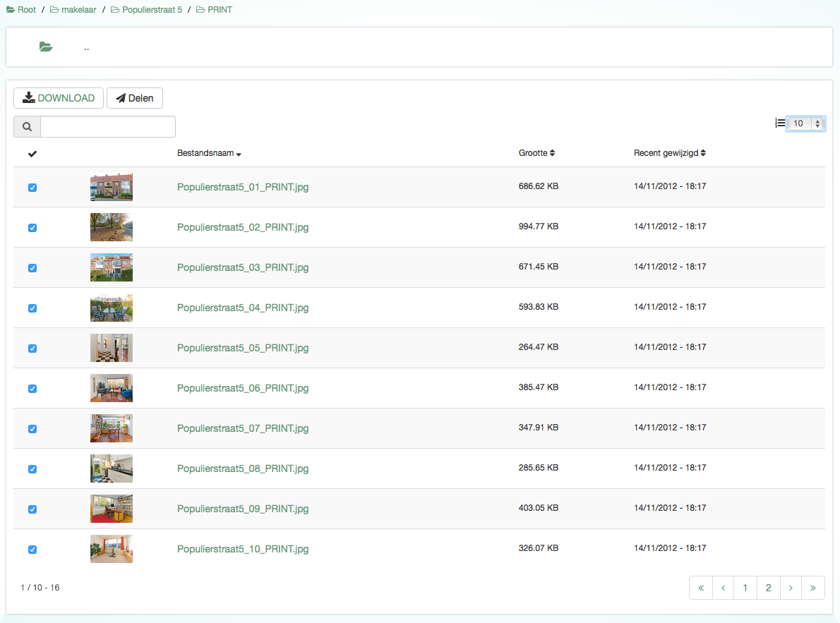Click the Root folder breadcrumb
Viewport: 840px width, 623px height.
tap(22, 10)
